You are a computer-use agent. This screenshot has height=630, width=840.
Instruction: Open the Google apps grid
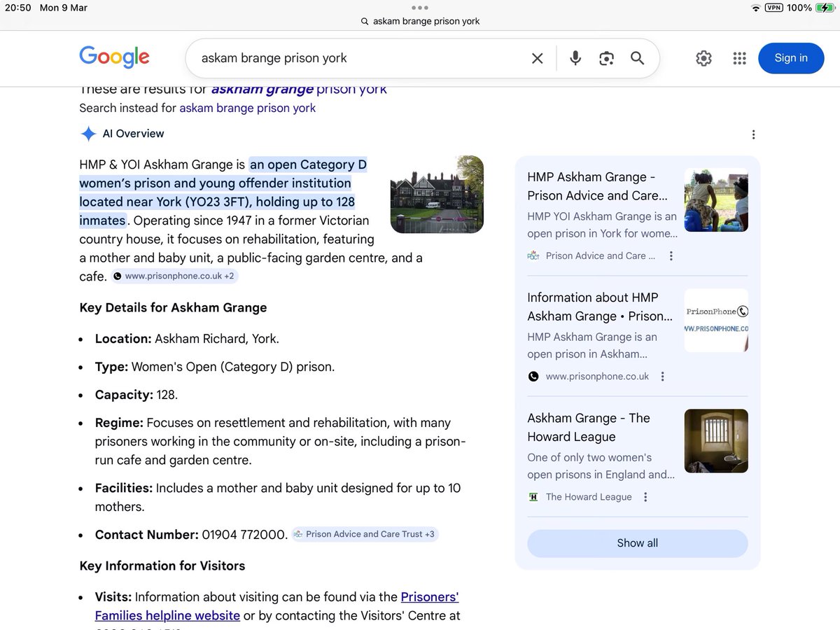pyautogui.click(x=739, y=58)
